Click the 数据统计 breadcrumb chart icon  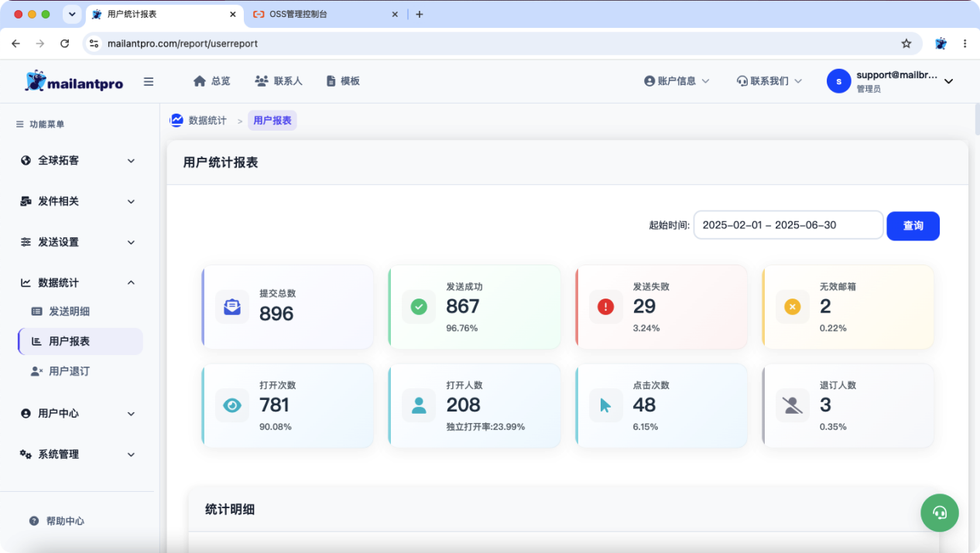[x=177, y=120]
